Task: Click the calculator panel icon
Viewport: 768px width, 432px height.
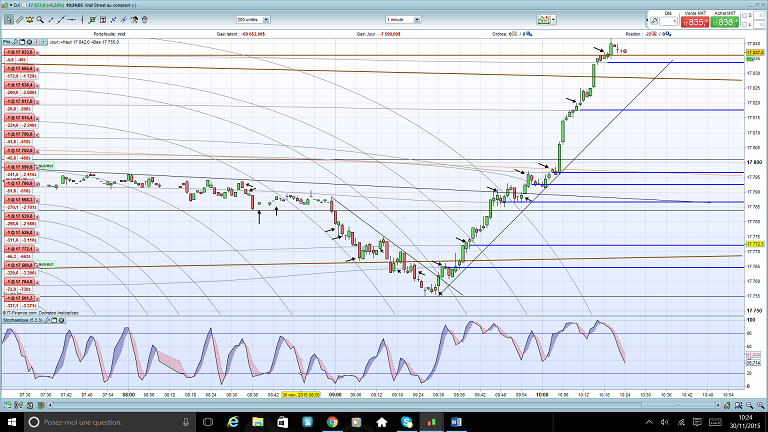Action: [103, 20]
